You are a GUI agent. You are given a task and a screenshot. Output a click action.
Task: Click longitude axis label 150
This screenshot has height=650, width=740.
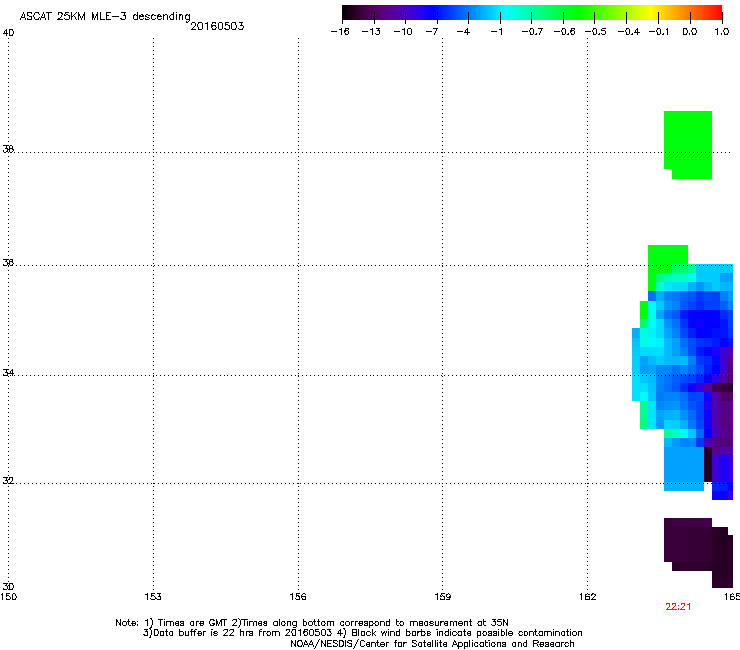click(9, 597)
